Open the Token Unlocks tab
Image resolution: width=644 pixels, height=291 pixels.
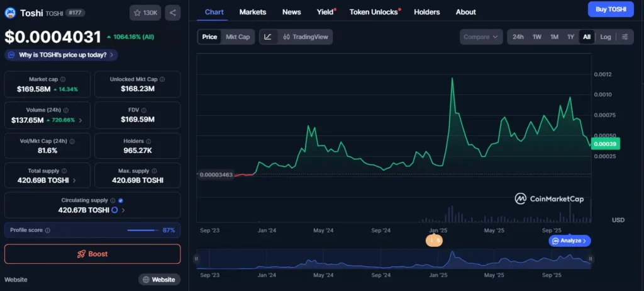pos(374,12)
